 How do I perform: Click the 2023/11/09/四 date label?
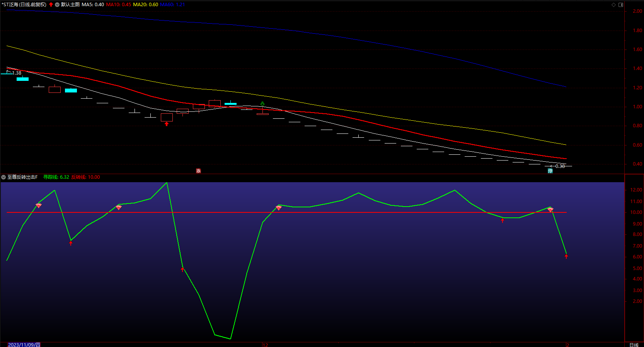(x=24, y=345)
